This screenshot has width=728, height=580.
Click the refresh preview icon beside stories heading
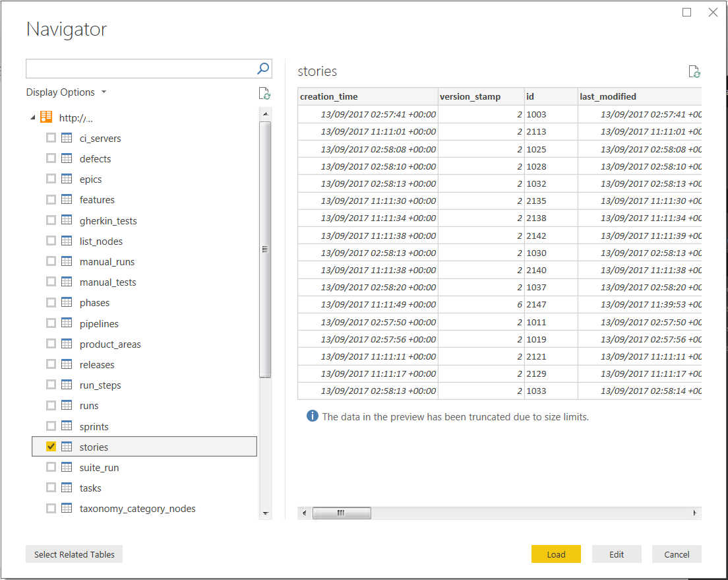tap(694, 72)
